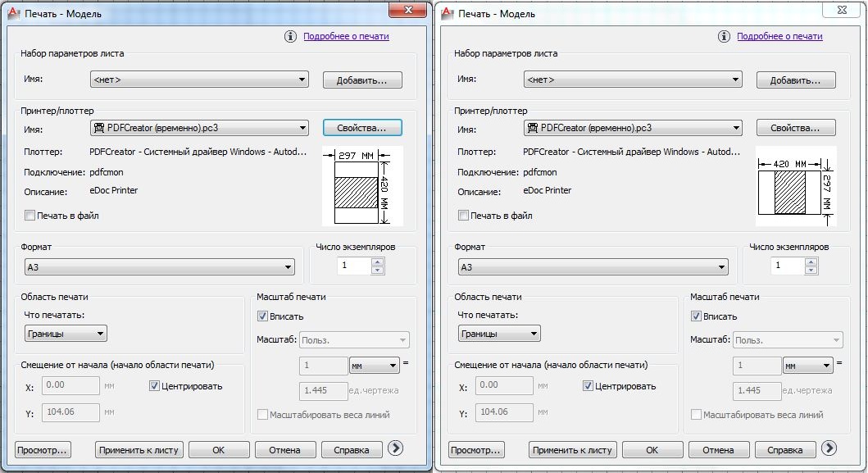868x473 pixels.
Task: Open page setup name dropdown in right dialog
Action: (x=633, y=80)
